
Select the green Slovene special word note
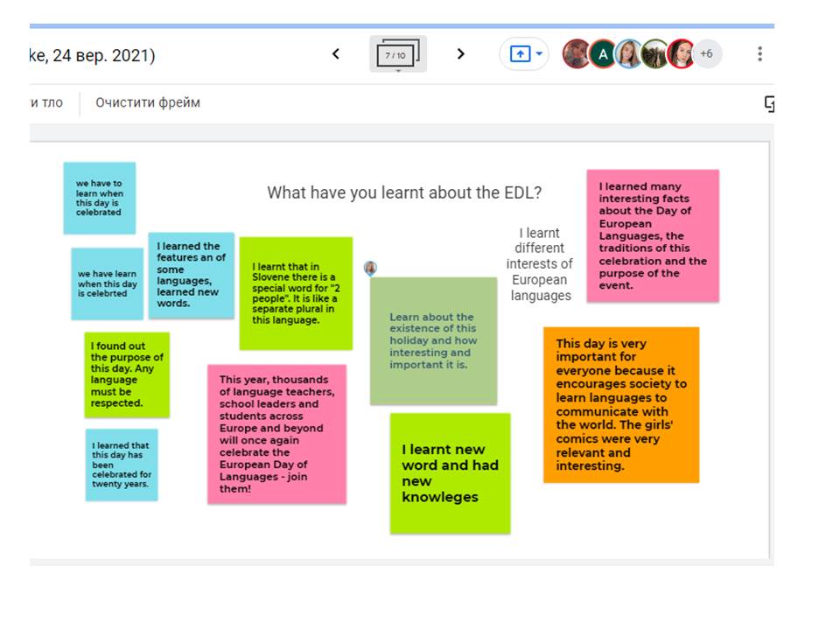click(x=296, y=293)
